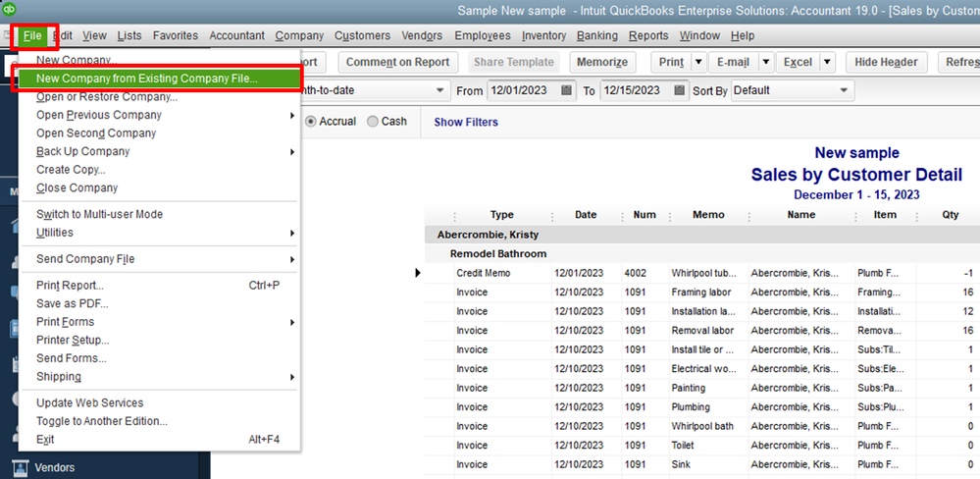Click the Comment on Report button
980x479 pixels.
click(x=397, y=62)
